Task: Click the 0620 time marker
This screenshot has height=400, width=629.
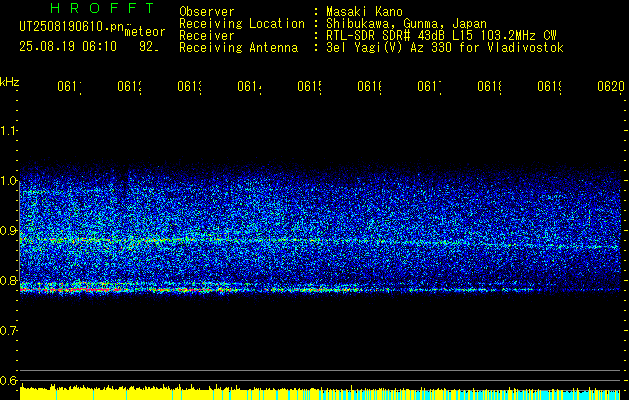Action: pyautogui.click(x=611, y=86)
